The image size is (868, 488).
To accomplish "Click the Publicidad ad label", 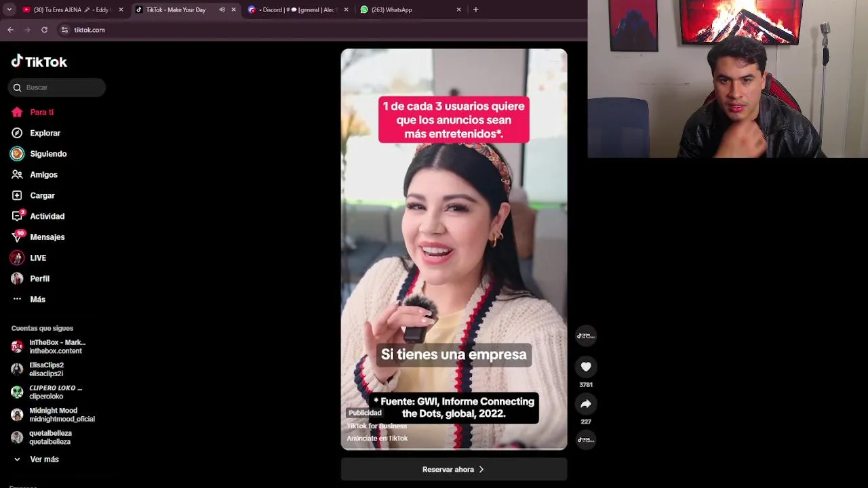I will (365, 413).
